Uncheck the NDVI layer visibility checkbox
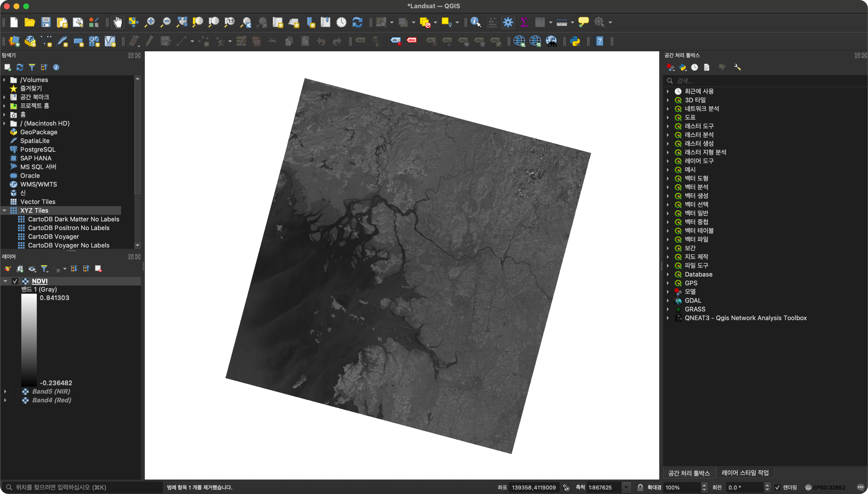 (x=15, y=281)
